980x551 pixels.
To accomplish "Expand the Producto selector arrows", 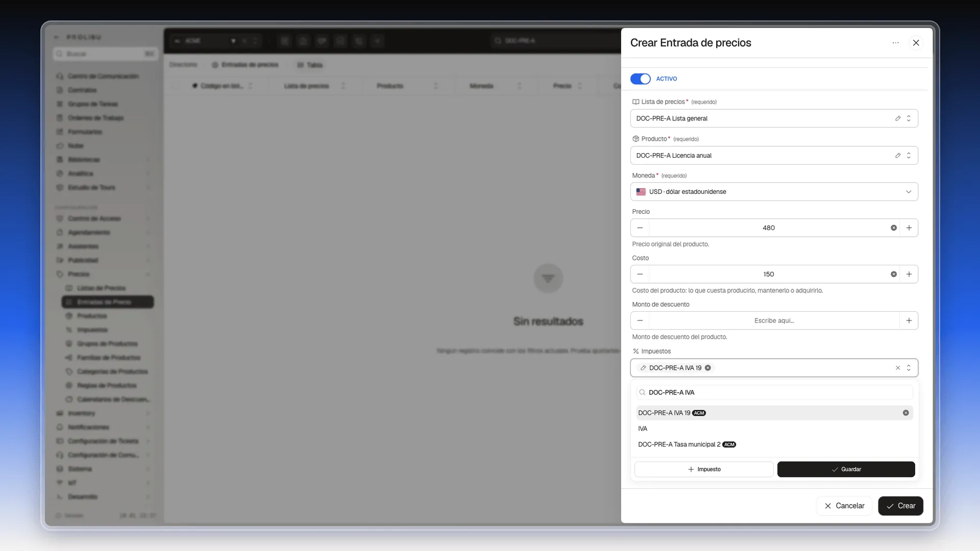I will click(x=909, y=156).
